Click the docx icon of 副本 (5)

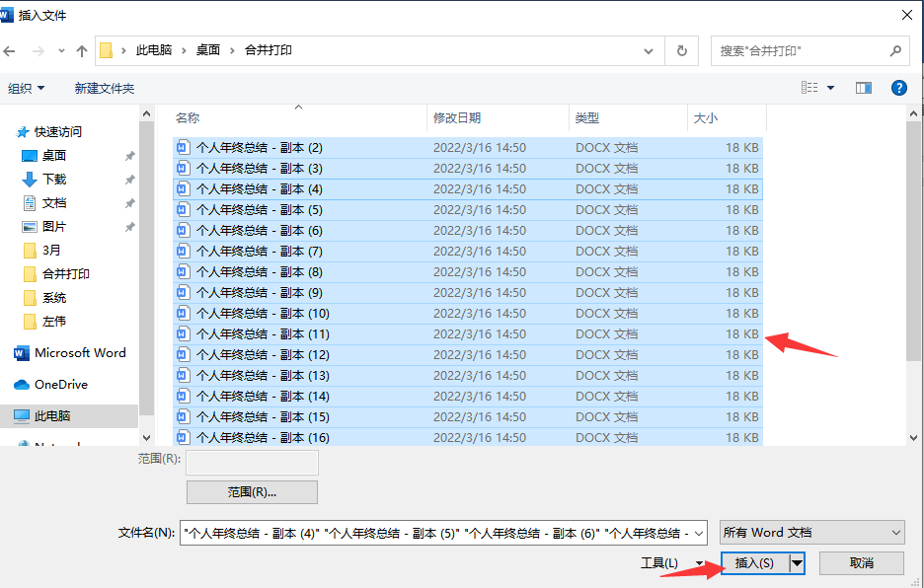184,209
